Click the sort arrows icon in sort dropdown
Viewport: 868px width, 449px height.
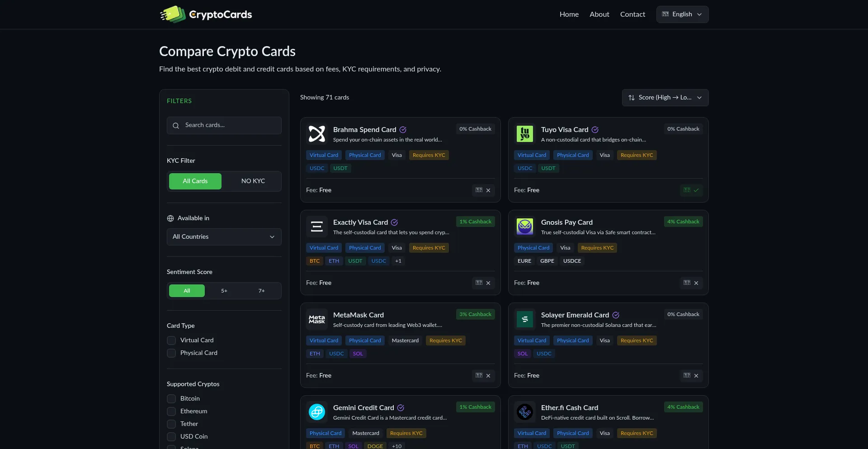[632, 98]
